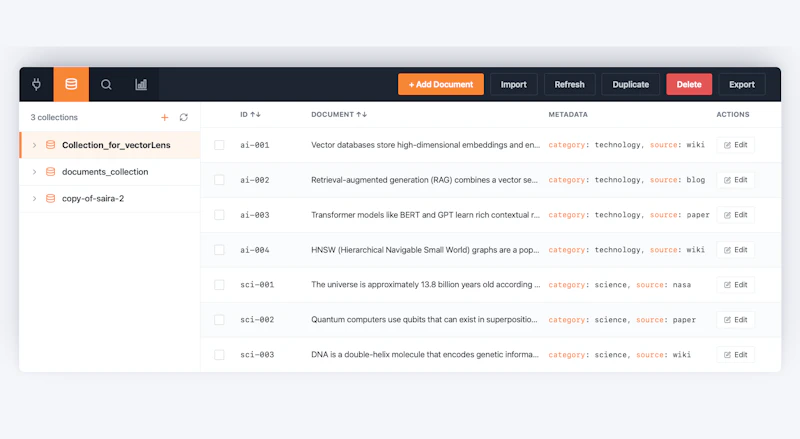Edit document sci-002
The height and width of the screenshot is (439, 800).
pyautogui.click(x=735, y=320)
